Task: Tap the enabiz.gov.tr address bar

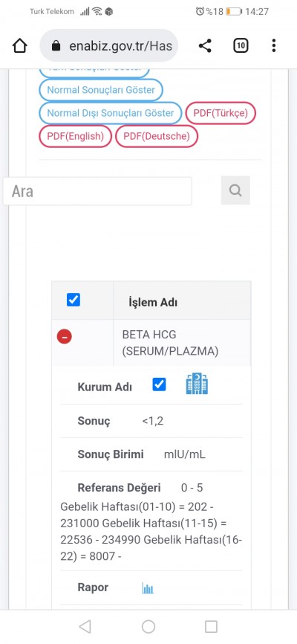Action: pos(109,45)
